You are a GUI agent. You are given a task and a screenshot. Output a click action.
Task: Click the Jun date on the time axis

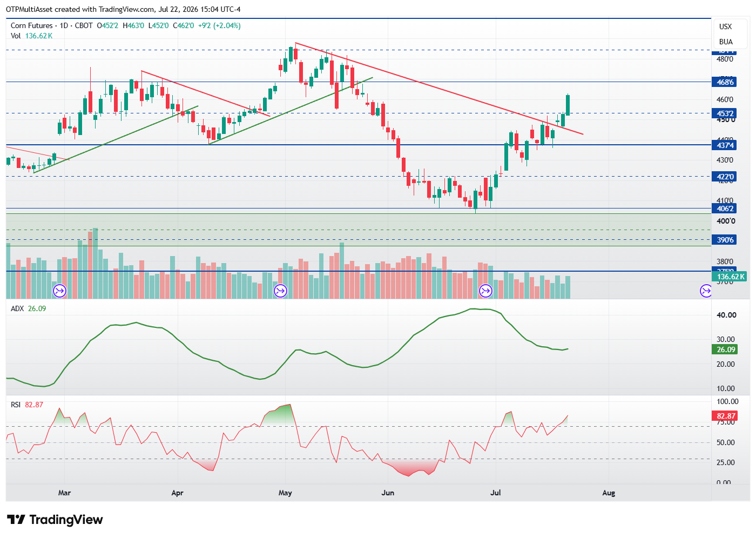click(388, 493)
